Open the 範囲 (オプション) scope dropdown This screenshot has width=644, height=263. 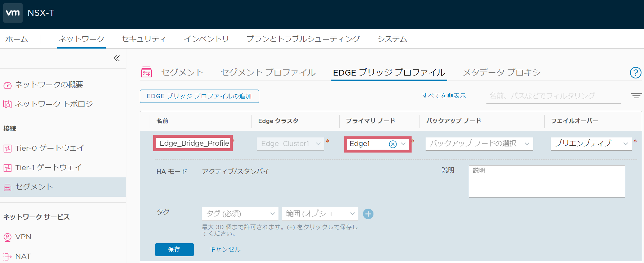[320, 214]
